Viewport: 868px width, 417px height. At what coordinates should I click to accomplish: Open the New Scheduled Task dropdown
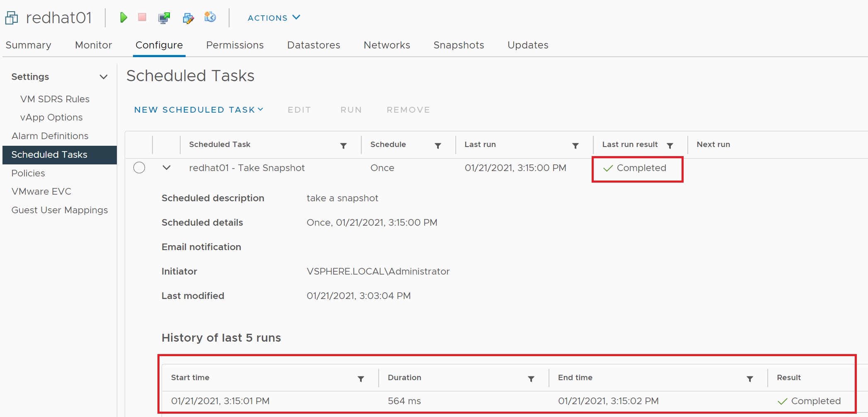[198, 110]
